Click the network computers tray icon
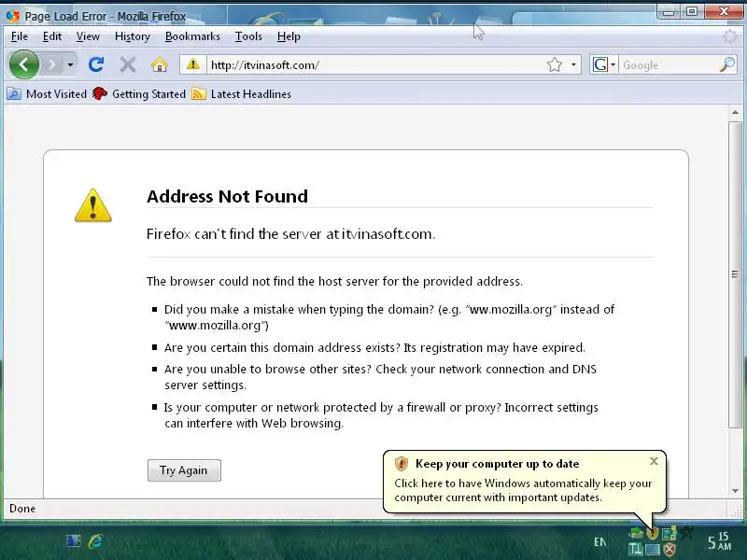This screenshot has height=560, width=747. [x=669, y=533]
